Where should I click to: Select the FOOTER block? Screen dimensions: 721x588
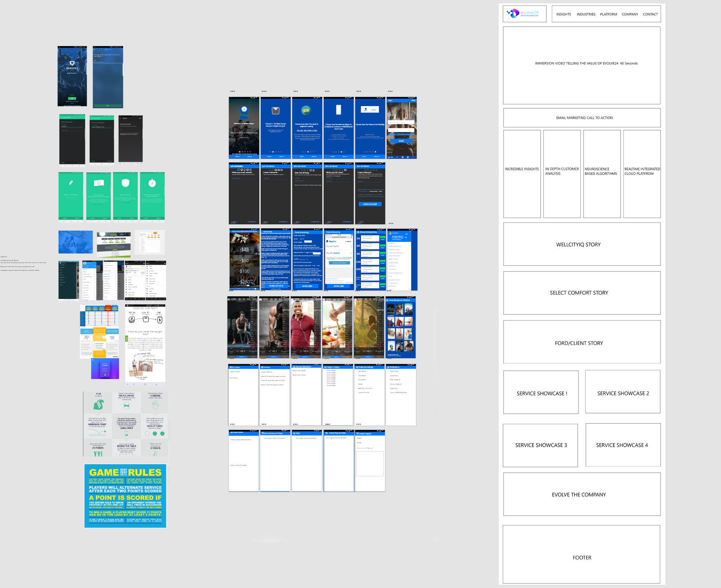581,554
